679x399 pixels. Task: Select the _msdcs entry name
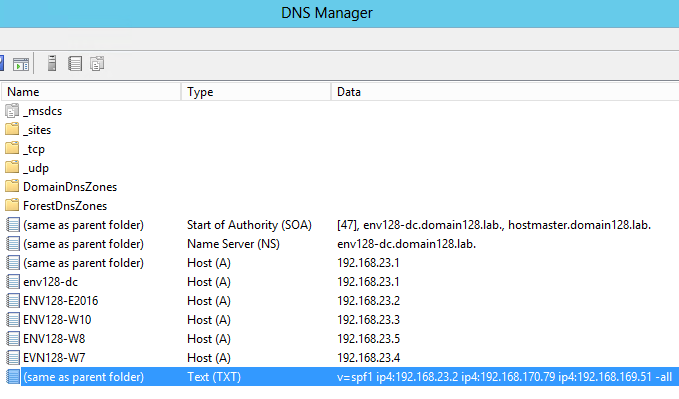(42, 111)
